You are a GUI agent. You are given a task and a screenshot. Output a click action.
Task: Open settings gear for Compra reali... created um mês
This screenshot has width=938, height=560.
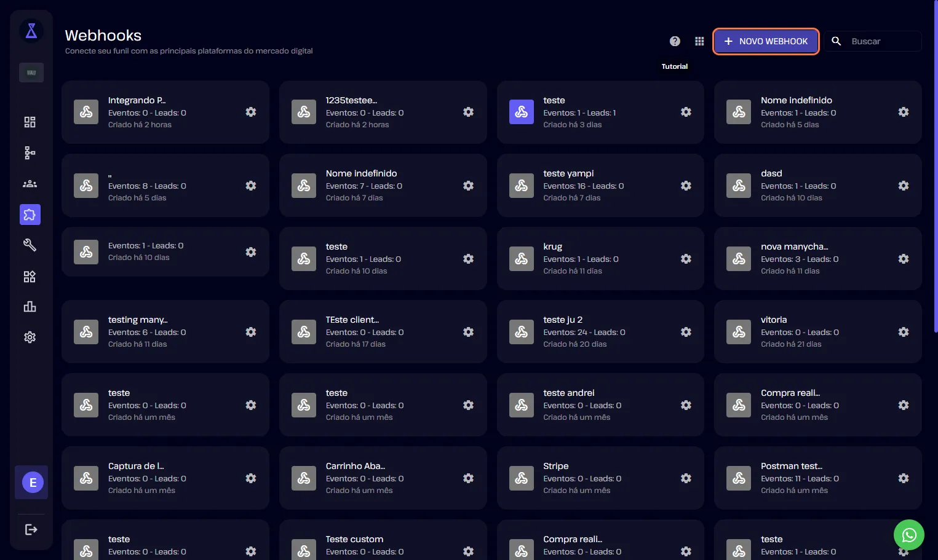(904, 405)
